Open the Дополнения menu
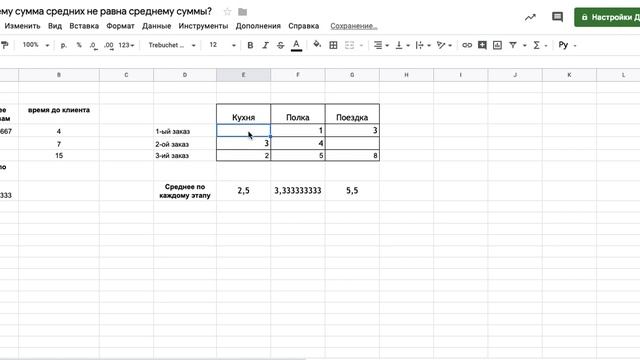 258,26
